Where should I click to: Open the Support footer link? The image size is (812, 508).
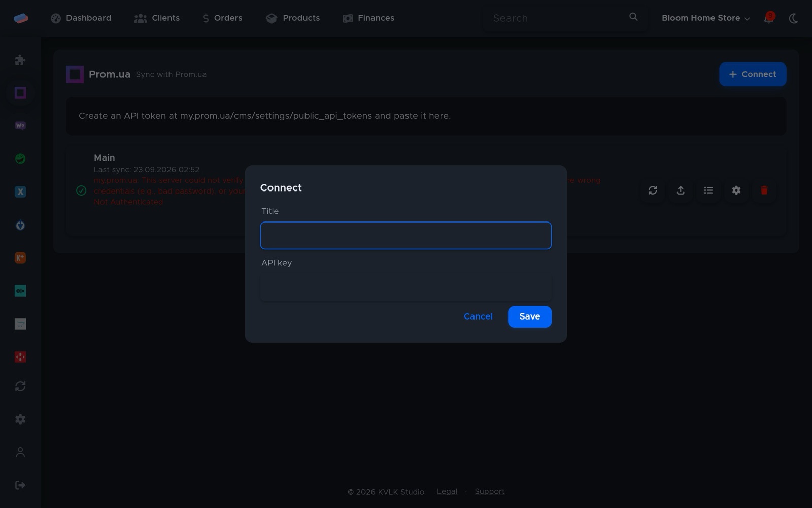tap(490, 491)
